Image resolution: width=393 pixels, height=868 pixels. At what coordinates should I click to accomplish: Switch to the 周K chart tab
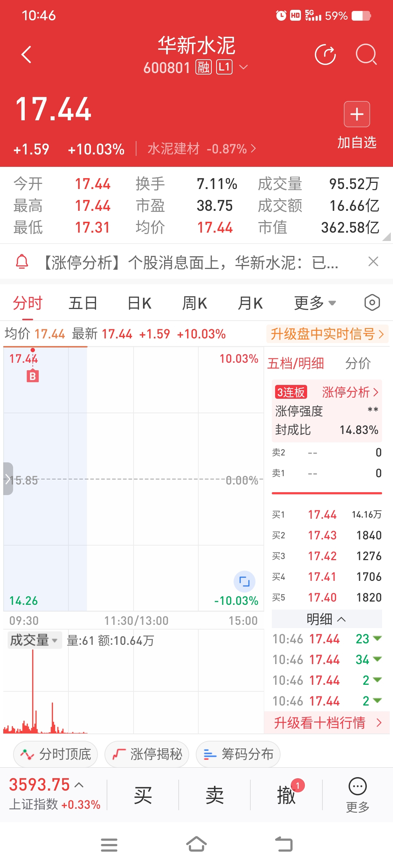(195, 303)
